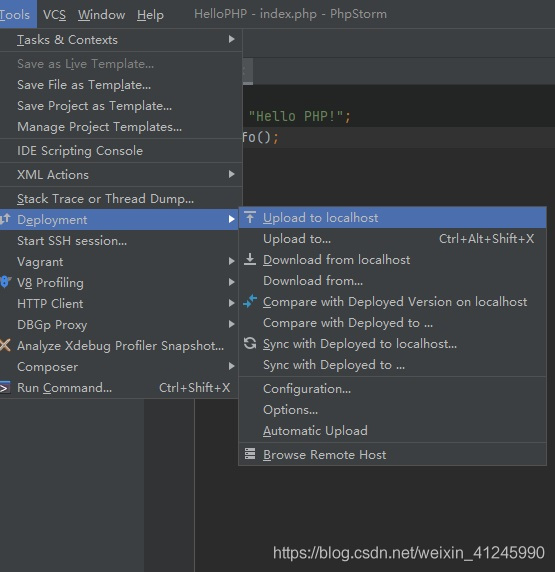Click the "Hello PHP!" string in editor

(x=296, y=116)
